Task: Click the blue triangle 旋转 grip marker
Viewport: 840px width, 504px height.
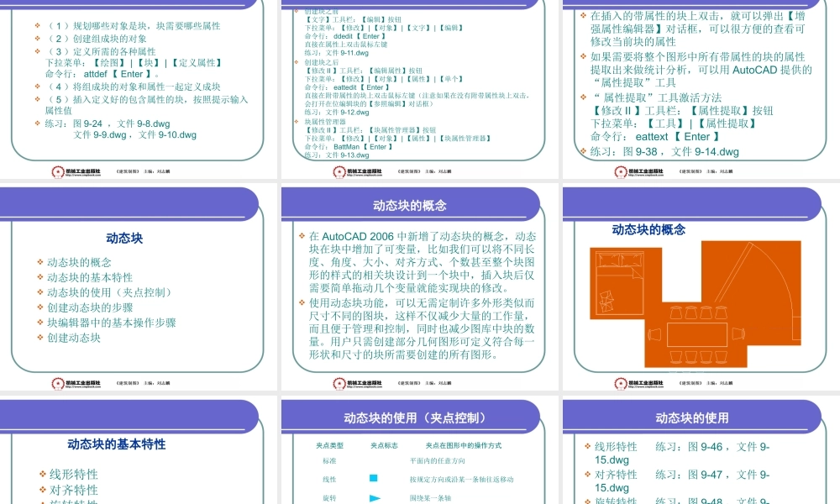Action: point(375,498)
